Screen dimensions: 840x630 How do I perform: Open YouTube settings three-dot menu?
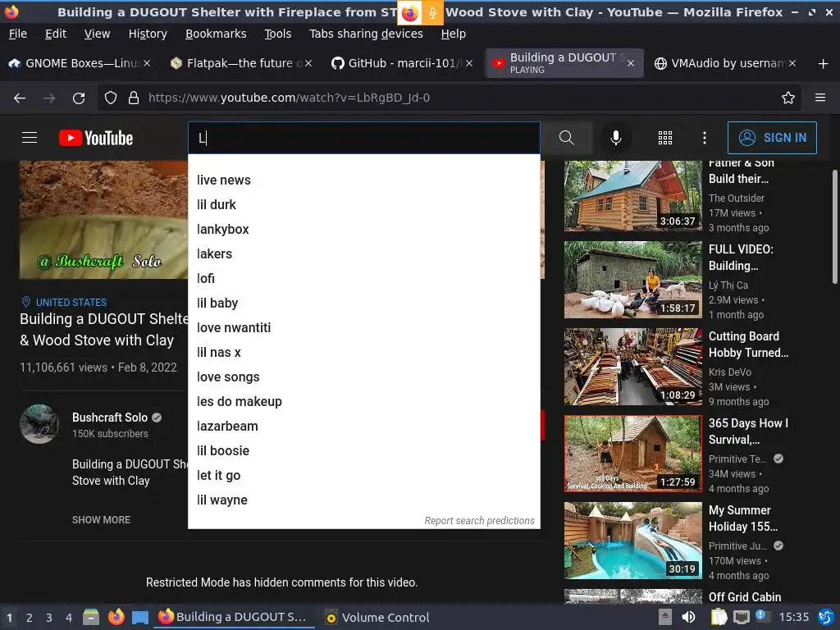click(x=705, y=138)
